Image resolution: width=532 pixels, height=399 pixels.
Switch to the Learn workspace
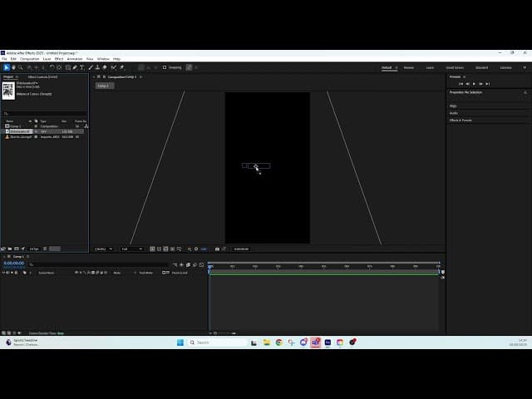[430, 67]
